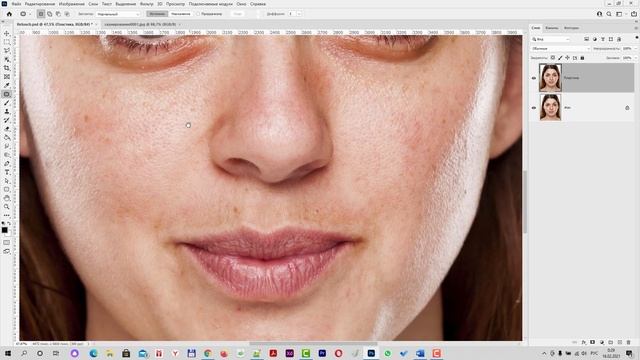Open Photoshop search icon at top right
640x360 pixels.
coord(609,14)
